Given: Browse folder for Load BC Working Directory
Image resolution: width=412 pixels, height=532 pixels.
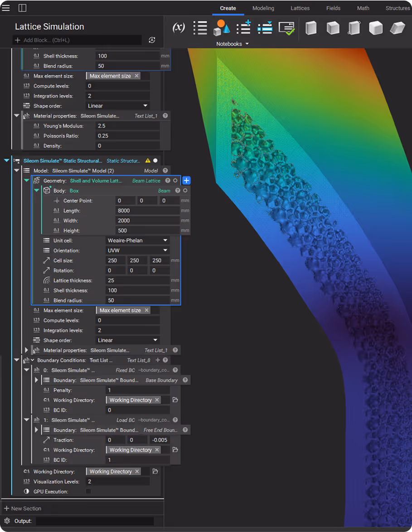Looking at the screenshot, I should point(175,449).
